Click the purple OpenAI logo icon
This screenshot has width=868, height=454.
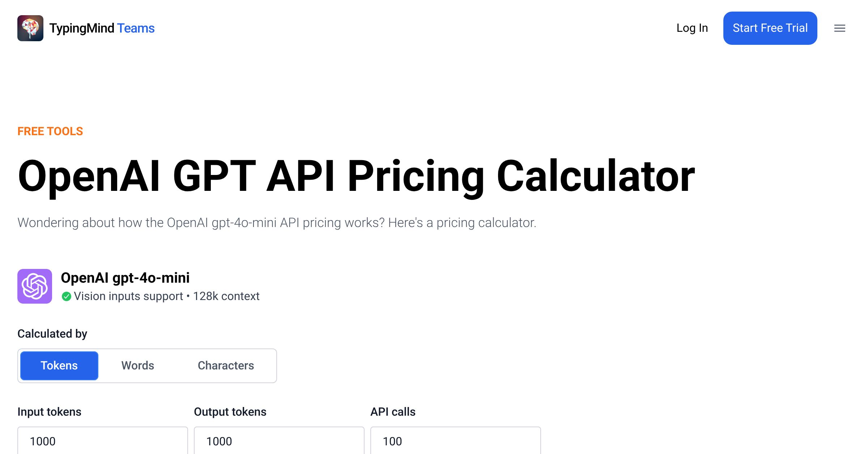[x=35, y=286]
